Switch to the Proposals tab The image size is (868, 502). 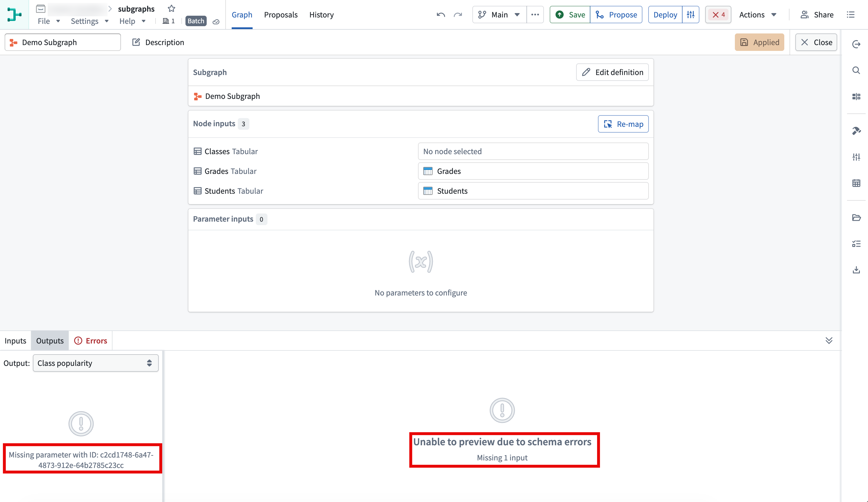point(281,15)
